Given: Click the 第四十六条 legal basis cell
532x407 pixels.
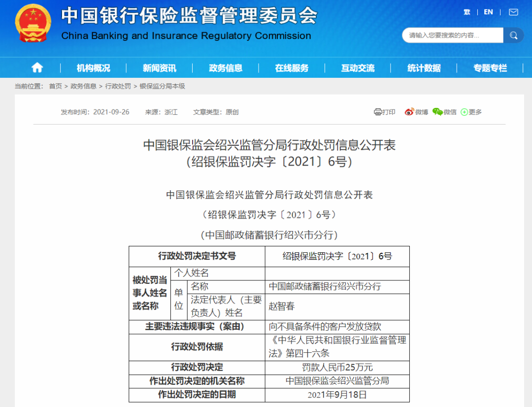Looking at the screenshot, I should tap(337, 347).
